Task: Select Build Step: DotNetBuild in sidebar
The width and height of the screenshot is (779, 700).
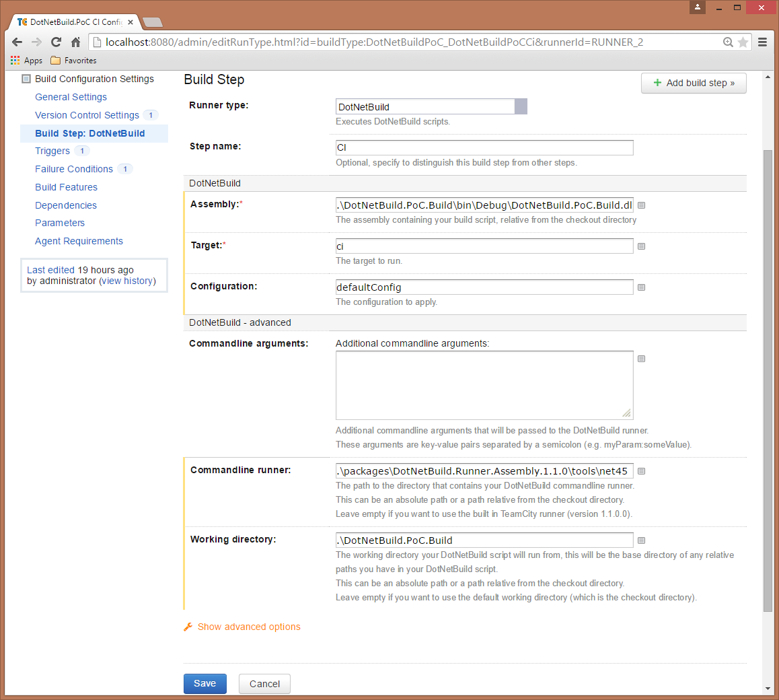Action: point(90,133)
